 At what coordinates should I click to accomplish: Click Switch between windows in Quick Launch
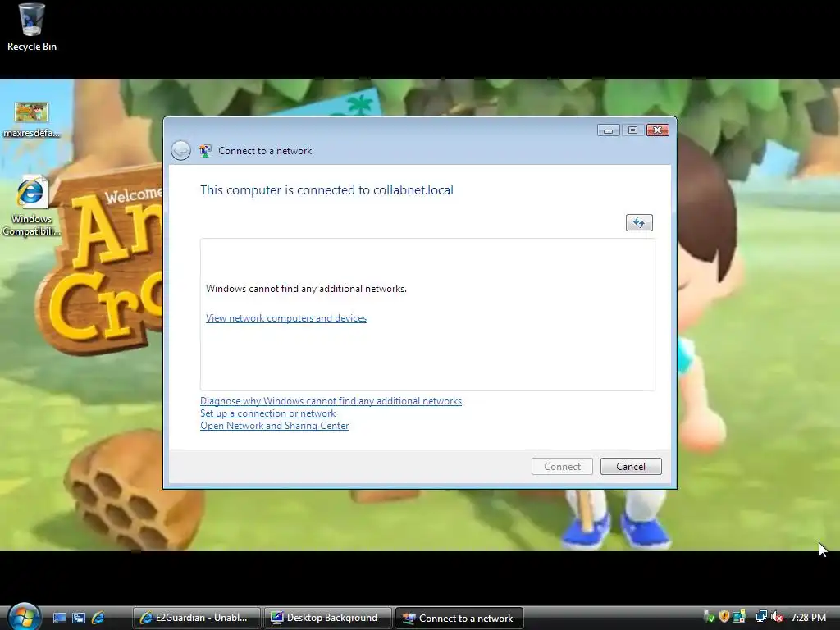pos(79,618)
